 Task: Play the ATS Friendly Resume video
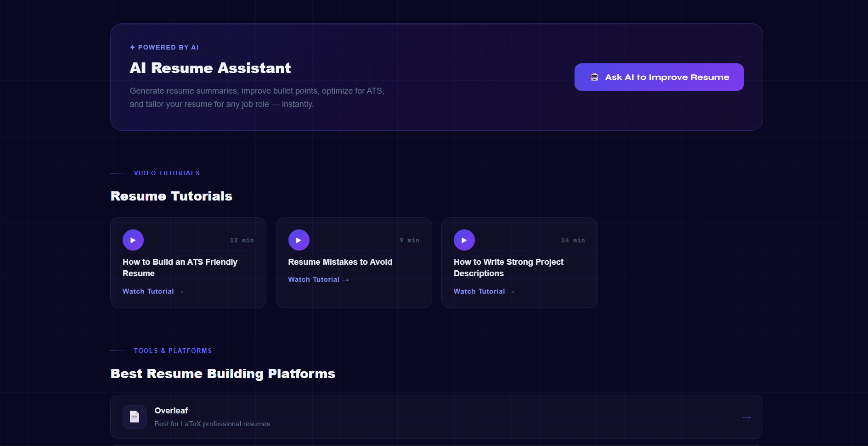(133, 240)
